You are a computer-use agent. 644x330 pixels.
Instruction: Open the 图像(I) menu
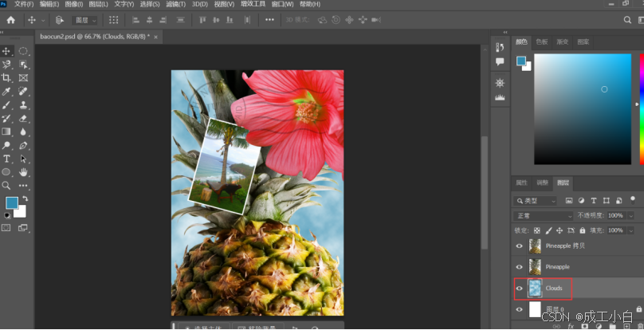pyautogui.click(x=74, y=4)
